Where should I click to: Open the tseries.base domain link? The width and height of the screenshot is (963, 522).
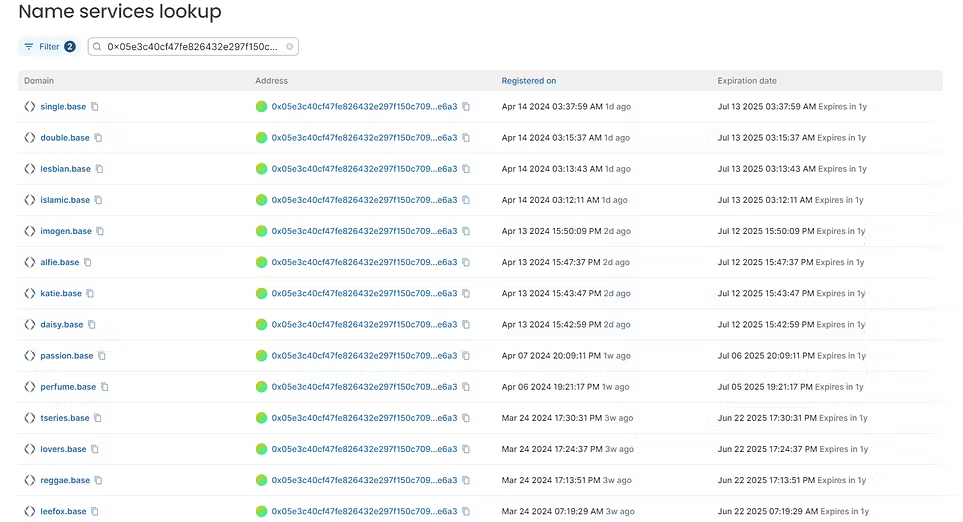pos(65,418)
